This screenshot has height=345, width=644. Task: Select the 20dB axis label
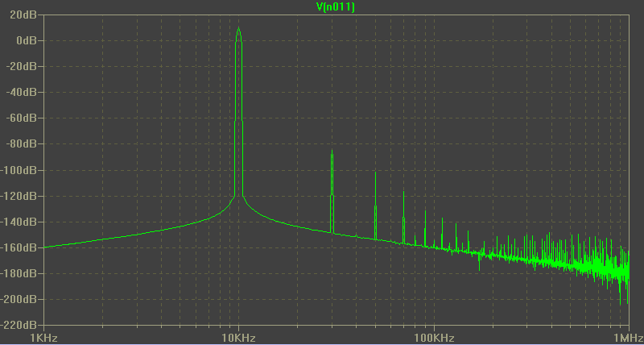pyautogui.click(x=23, y=15)
